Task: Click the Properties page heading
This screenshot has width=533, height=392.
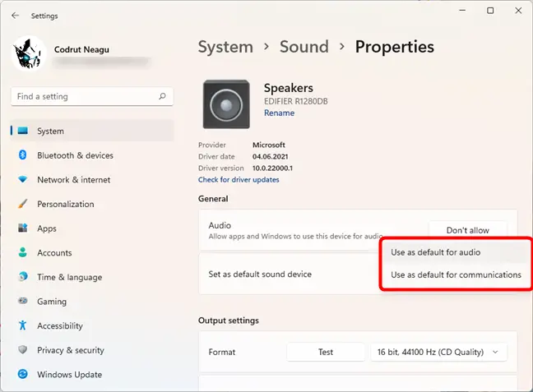Action: click(x=394, y=47)
